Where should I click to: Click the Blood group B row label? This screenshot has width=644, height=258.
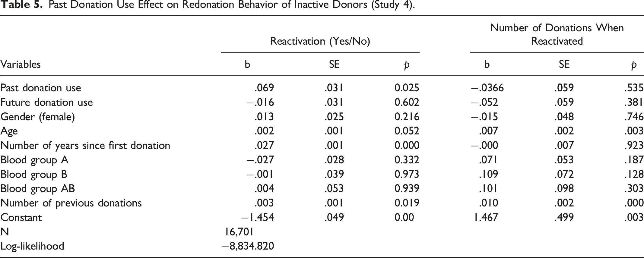click(x=34, y=175)
